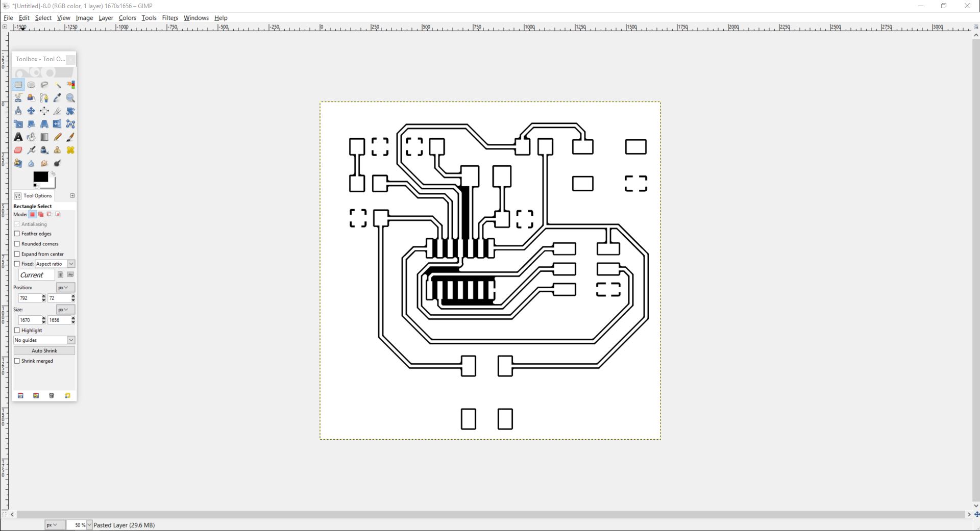Select the Paintbrush tool
Image resolution: width=980 pixels, height=531 pixels.
[x=70, y=137]
